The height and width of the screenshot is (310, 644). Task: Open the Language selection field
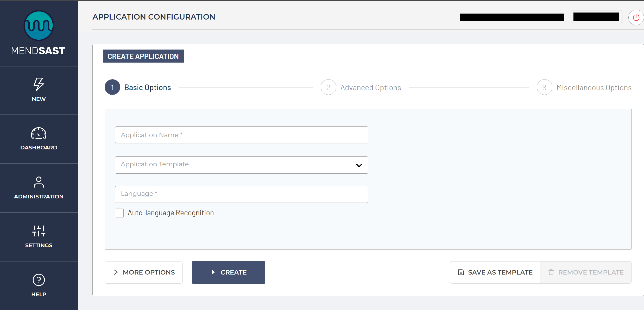[241, 194]
